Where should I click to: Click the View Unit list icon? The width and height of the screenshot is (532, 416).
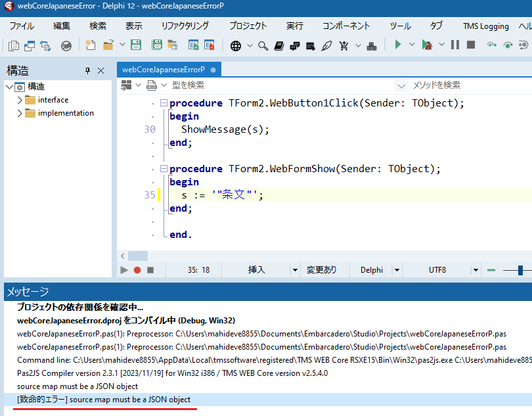(x=14, y=45)
